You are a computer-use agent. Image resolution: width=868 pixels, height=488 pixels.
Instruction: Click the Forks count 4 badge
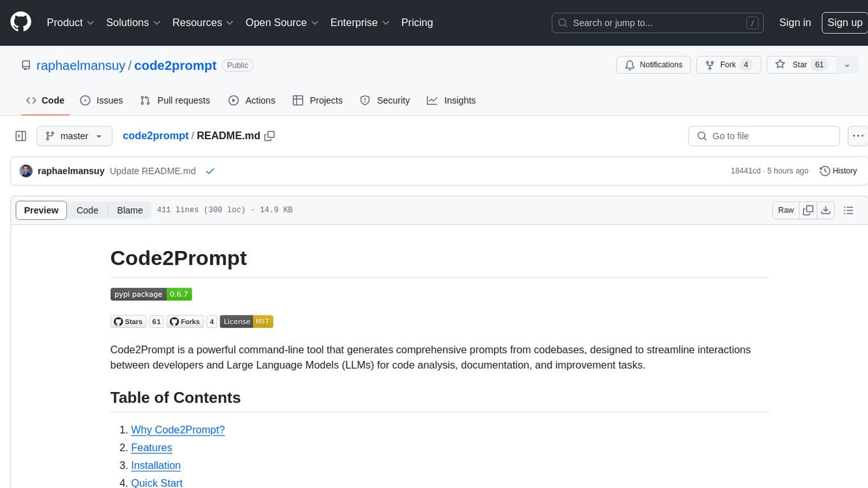click(x=212, y=322)
